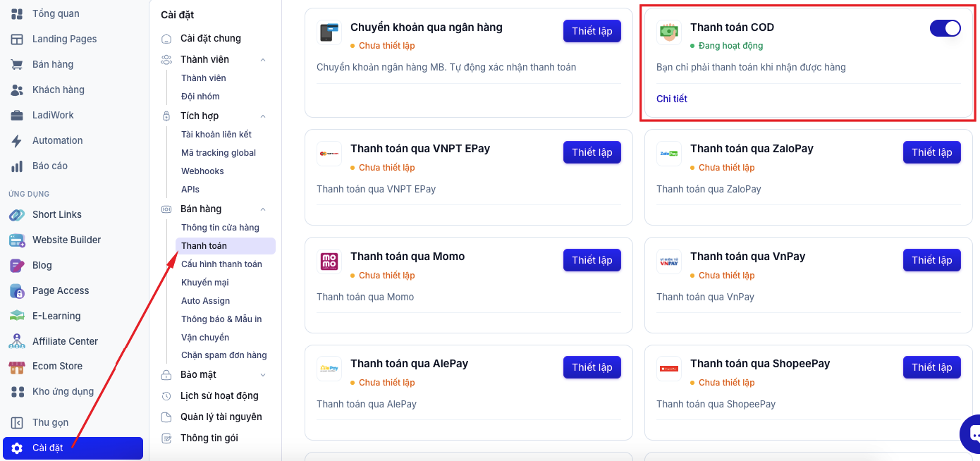Expand the Bảo mật section chevron
Viewport: 980px width, 461px height.
click(263, 375)
